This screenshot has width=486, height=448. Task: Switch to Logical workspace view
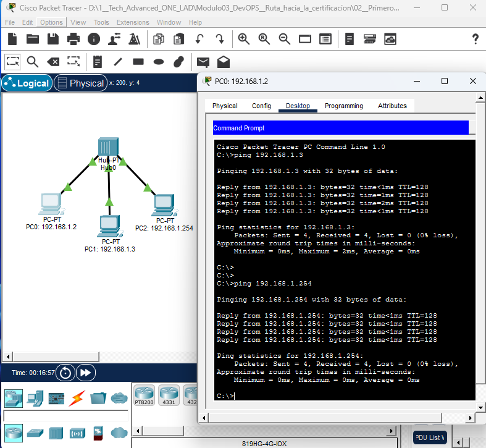pos(27,83)
